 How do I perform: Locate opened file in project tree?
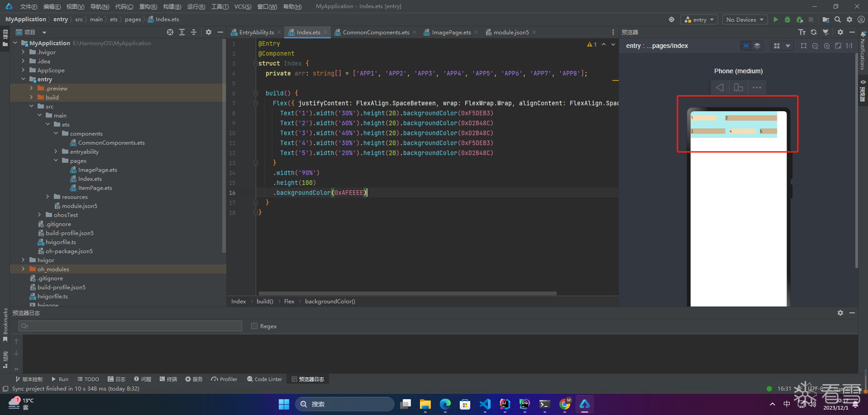point(170,32)
